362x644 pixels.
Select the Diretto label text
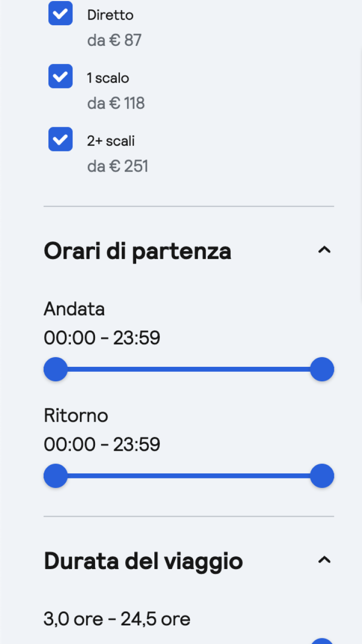[x=110, y=15]
